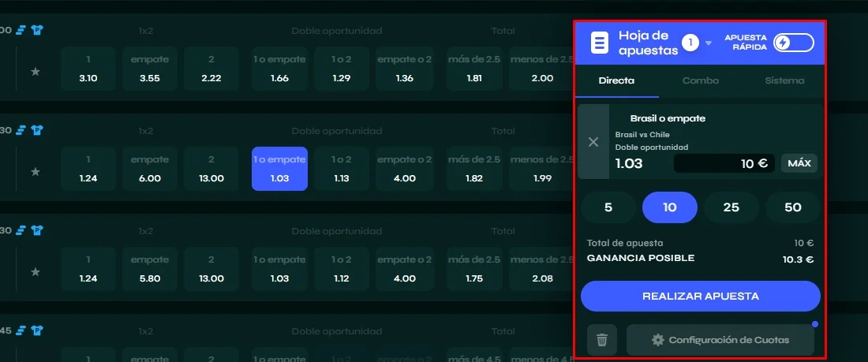Star the match with empate odds 5.80
The width and height of the screenshot is (868, 362).
36,272
